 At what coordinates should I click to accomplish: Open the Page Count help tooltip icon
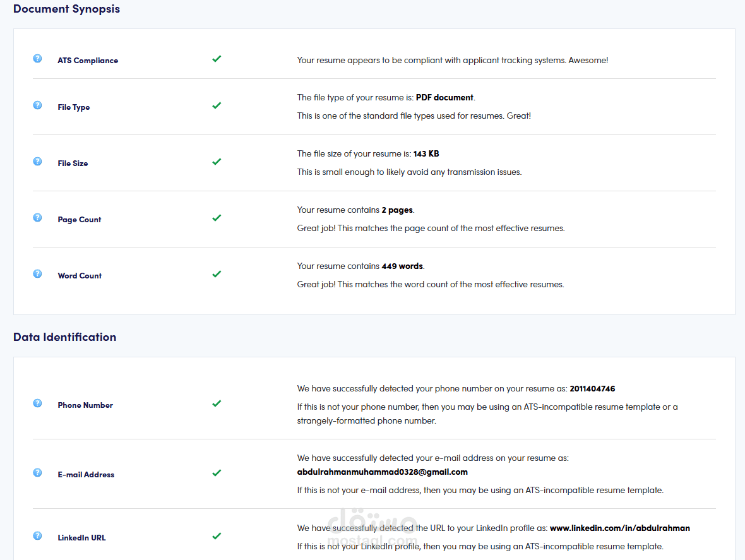37,218
